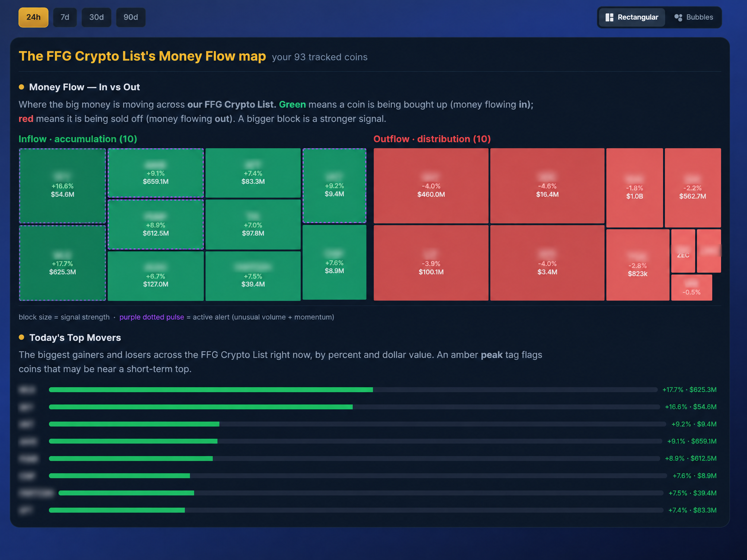
Task: Switch to the 30d timeframe
Action: click(97, 17)
